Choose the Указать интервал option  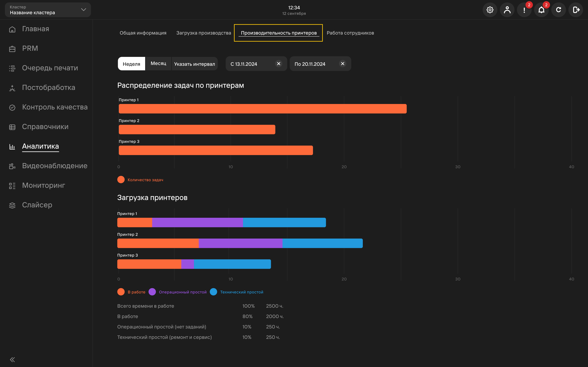pyautogui.click(x=195, y=64)
